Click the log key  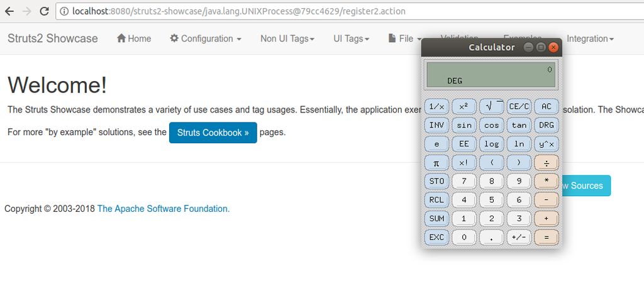point(491,144)
